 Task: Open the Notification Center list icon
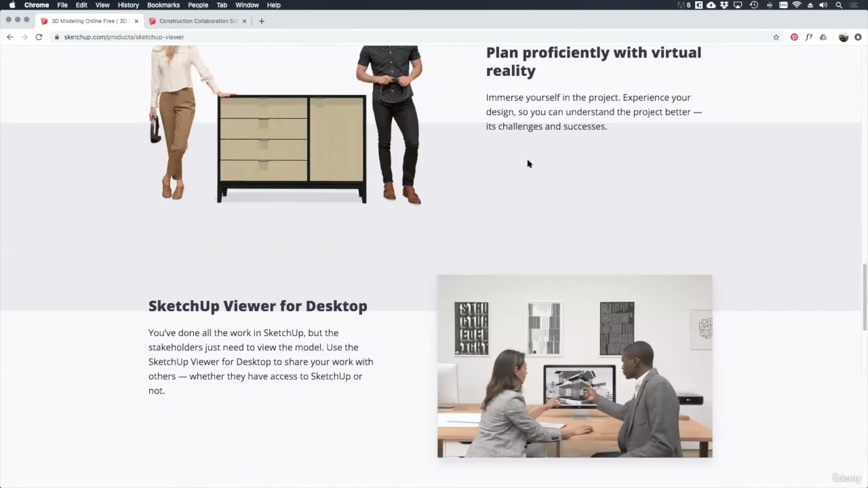[x=854, y=5]
